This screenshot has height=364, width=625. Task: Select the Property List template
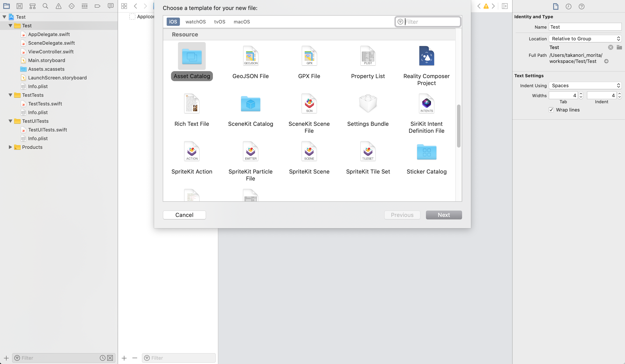(x=368, y=62)
